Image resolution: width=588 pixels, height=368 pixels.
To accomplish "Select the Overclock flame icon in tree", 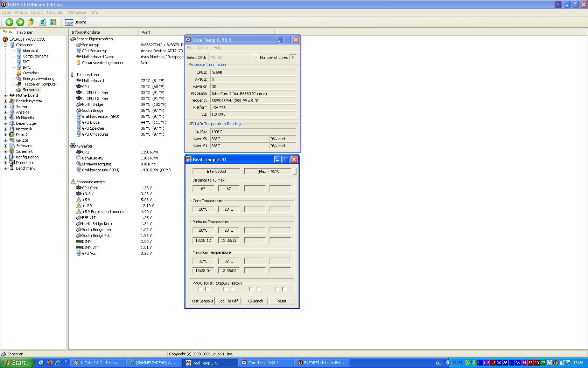I will tap(19, 73).
